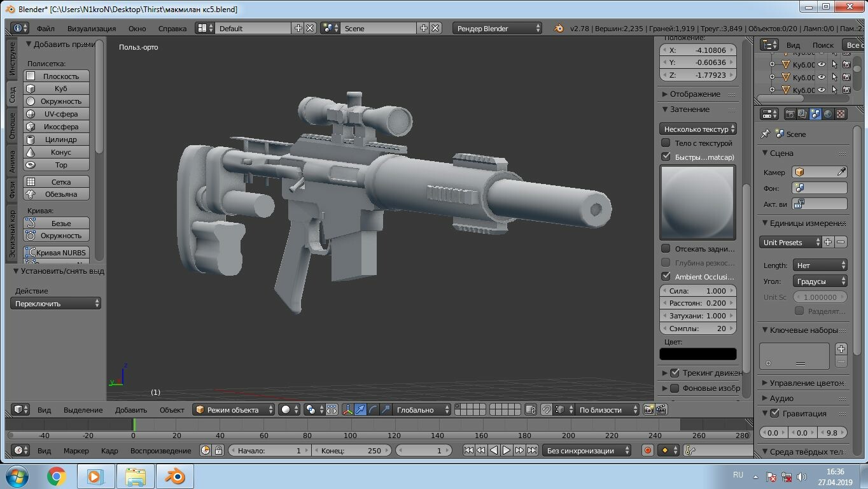The image size is (868, 489).
Task: Enable 'Фоновые изобр' checkbox
Action: point(675,388)
